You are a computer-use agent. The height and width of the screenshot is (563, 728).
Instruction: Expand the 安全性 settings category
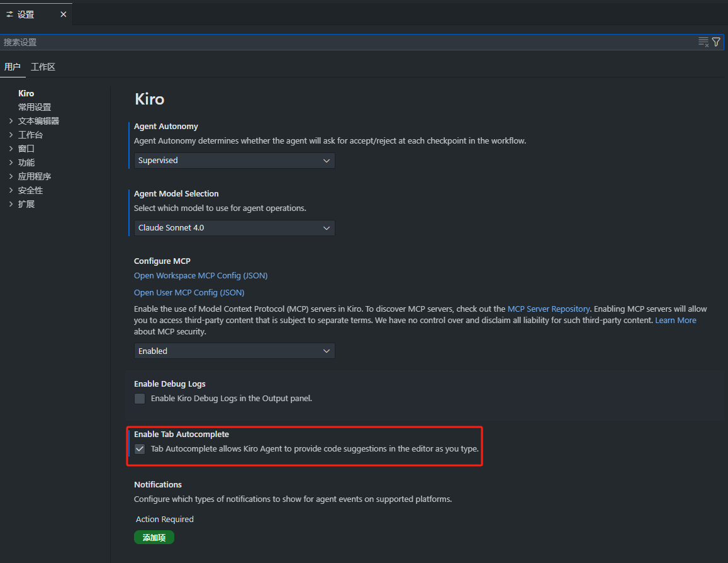tap(30, 190)
